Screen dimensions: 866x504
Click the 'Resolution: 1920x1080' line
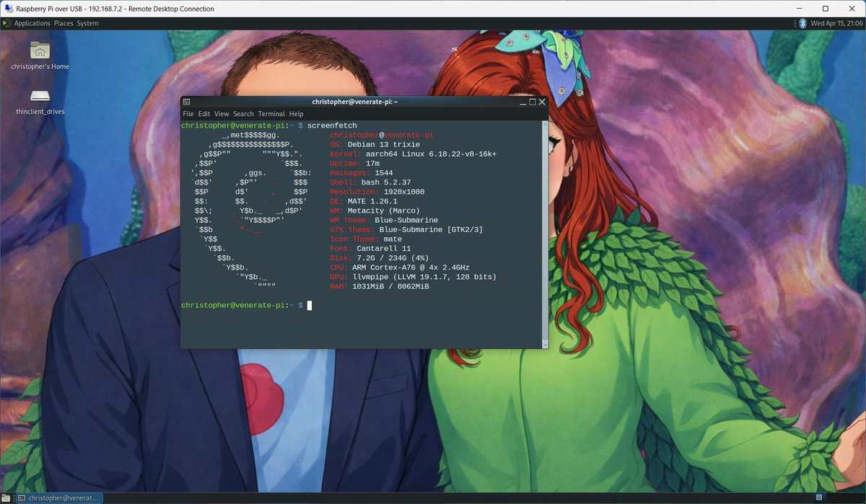[377, 192]
